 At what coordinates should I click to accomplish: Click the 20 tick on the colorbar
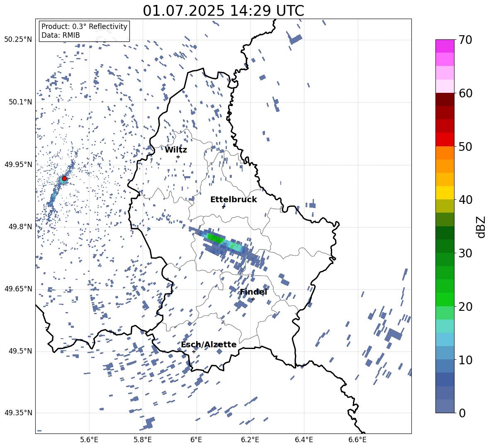[465, 307]
